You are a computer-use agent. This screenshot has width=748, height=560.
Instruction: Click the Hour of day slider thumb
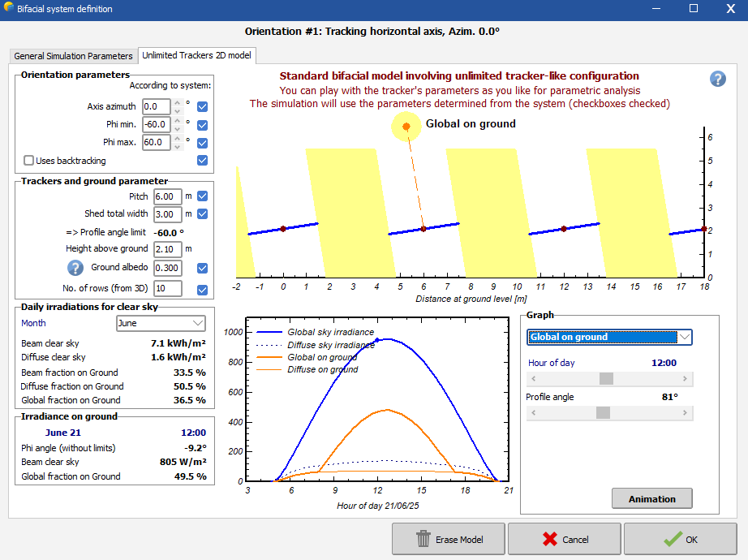click(605, 379)
